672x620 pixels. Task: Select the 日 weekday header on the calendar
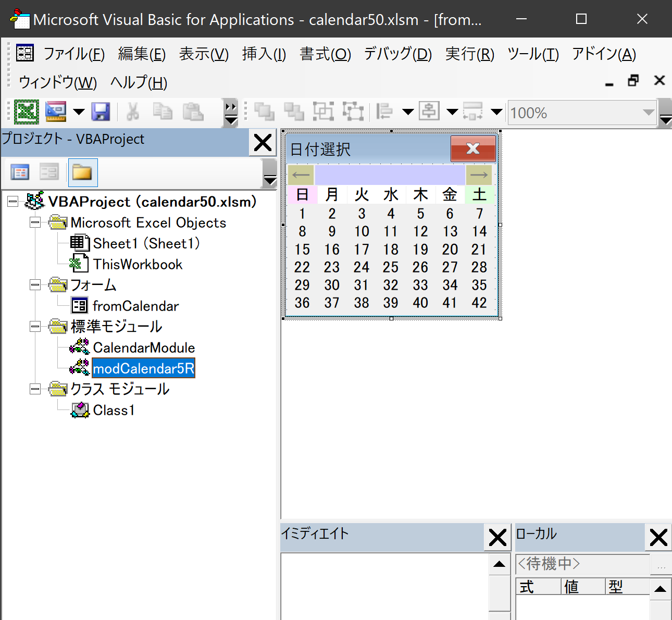click(302, 194)
